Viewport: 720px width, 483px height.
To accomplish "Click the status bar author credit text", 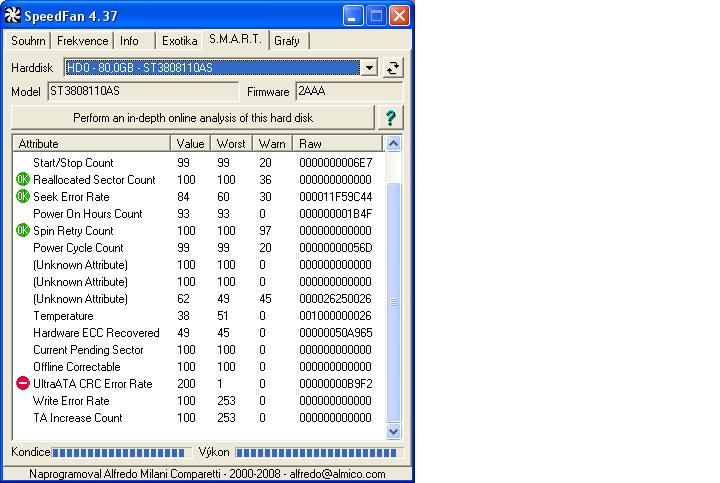I will [x=207, y=473].
